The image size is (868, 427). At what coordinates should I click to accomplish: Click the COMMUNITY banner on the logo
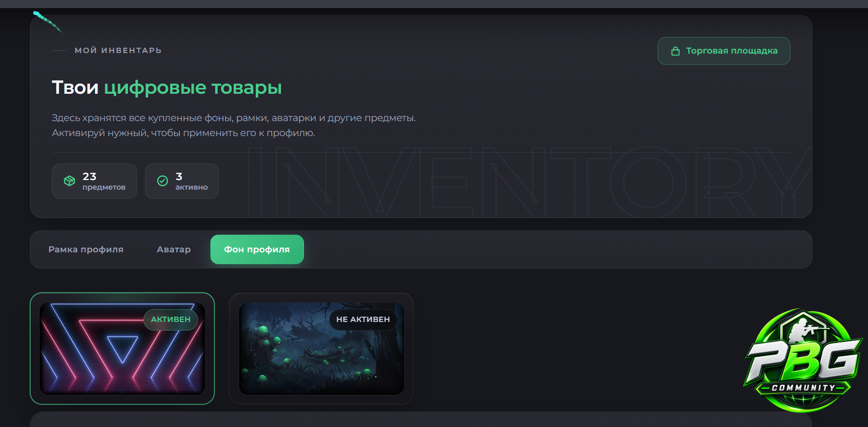point(803,387)
